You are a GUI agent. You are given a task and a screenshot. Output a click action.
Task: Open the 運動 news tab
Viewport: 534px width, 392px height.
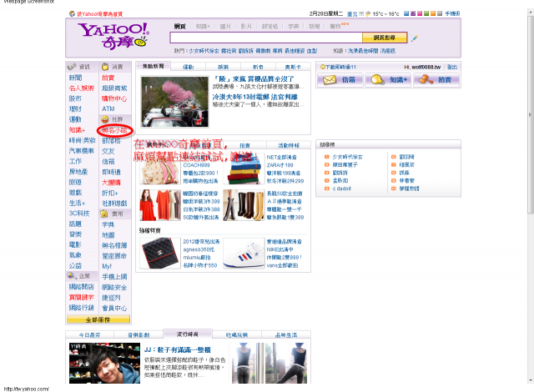click(x=189, y=67)
